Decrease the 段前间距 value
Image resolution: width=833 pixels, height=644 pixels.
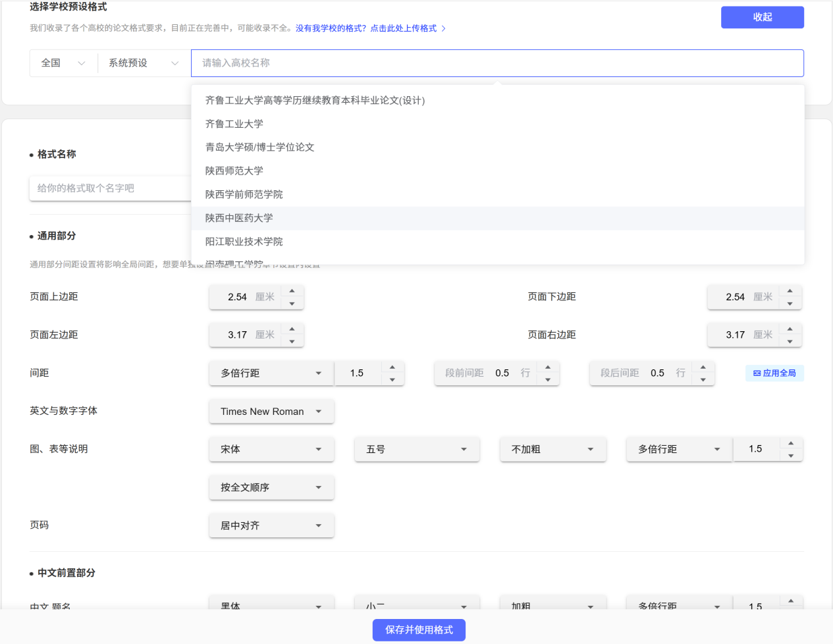(548, 380)
